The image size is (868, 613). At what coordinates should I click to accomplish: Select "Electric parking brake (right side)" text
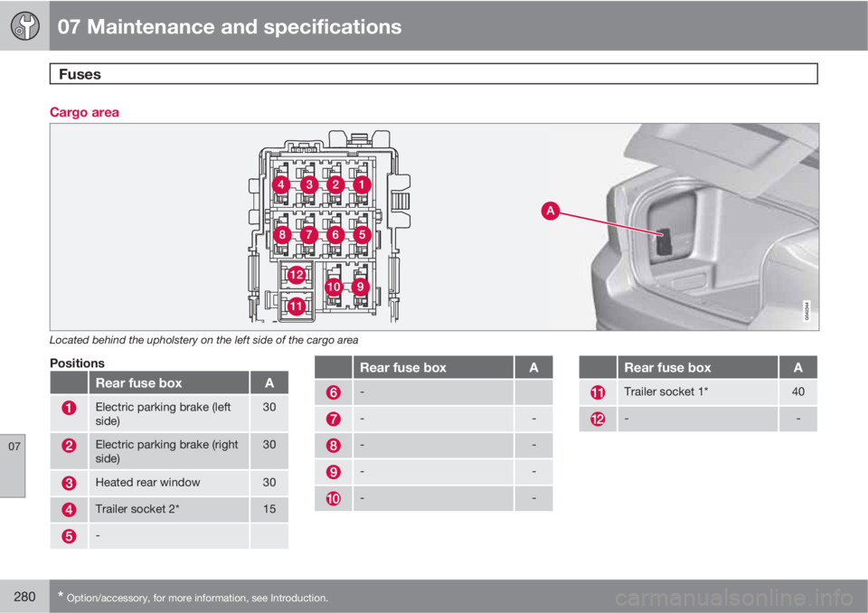(x=166, y=451)
